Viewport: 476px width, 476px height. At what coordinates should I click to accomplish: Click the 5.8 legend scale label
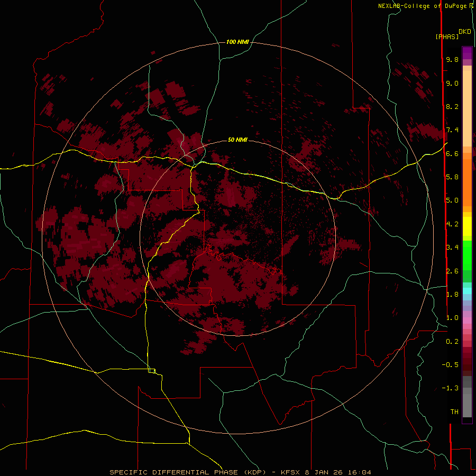tap(452, 177)
